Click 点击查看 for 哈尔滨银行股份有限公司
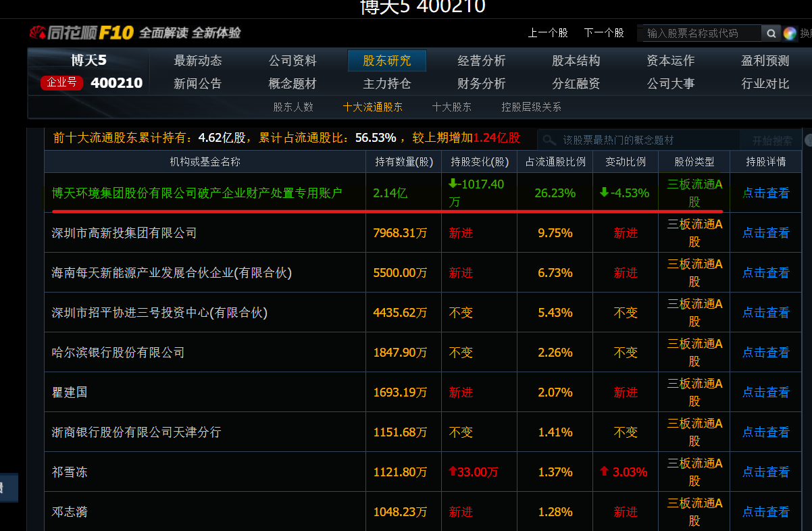Screen dimensions: 812x531 766,353
